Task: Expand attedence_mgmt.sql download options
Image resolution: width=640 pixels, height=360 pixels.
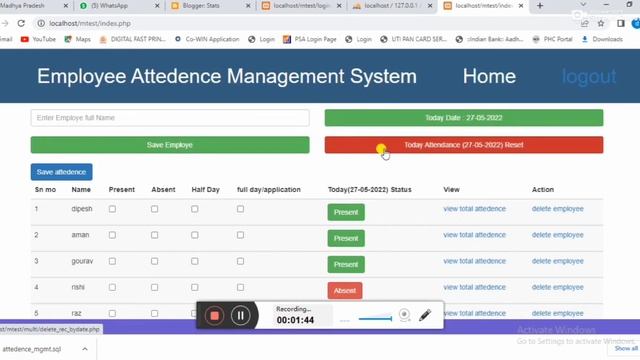Action: pyautogui.click(x=84, y=349)
